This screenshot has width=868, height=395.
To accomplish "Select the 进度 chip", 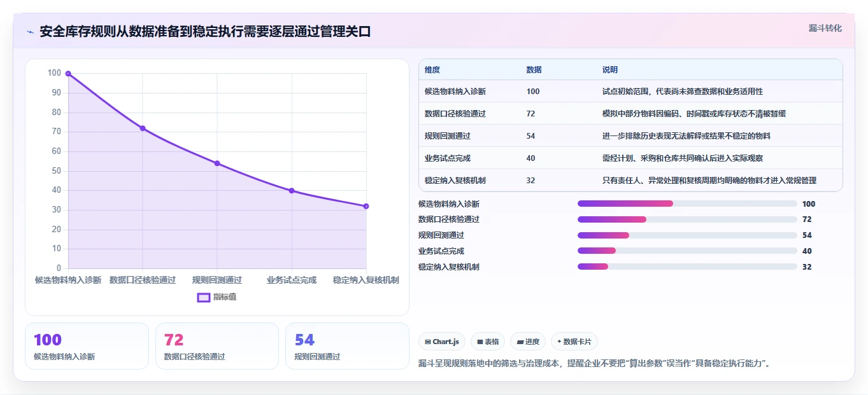I will [x=527, y=342].
